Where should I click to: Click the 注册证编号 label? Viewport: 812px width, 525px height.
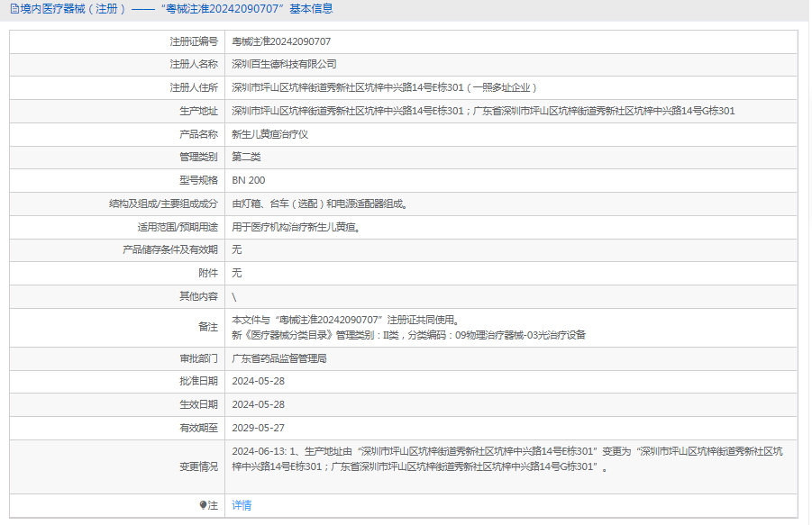point(194,41)
